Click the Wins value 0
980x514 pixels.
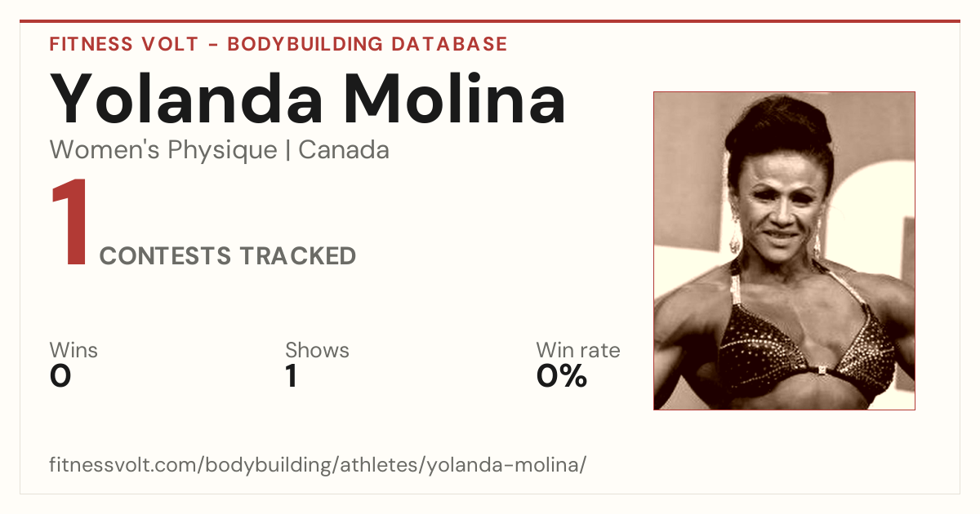tap(60, 377)
